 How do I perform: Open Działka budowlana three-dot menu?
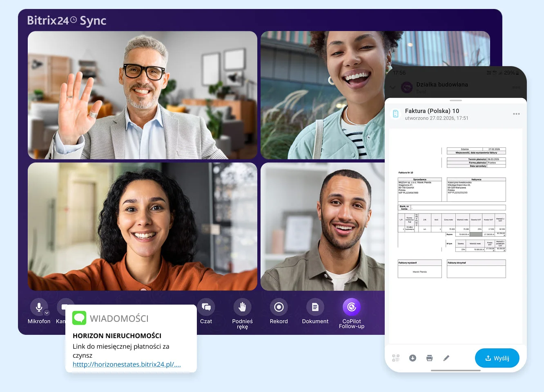[x=516, y=87]
